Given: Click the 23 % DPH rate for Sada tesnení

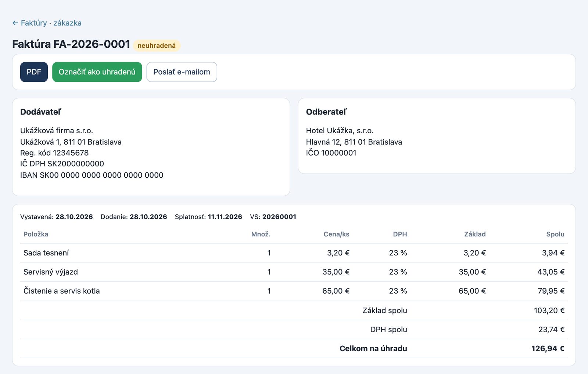Looking at the screenshot, I should 398,253.
